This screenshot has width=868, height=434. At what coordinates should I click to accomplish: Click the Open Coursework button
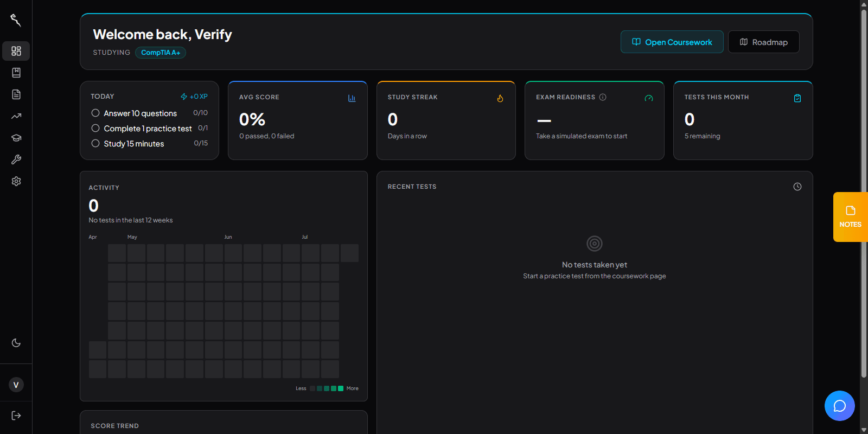pyautogui.click(x=672, y=42)
